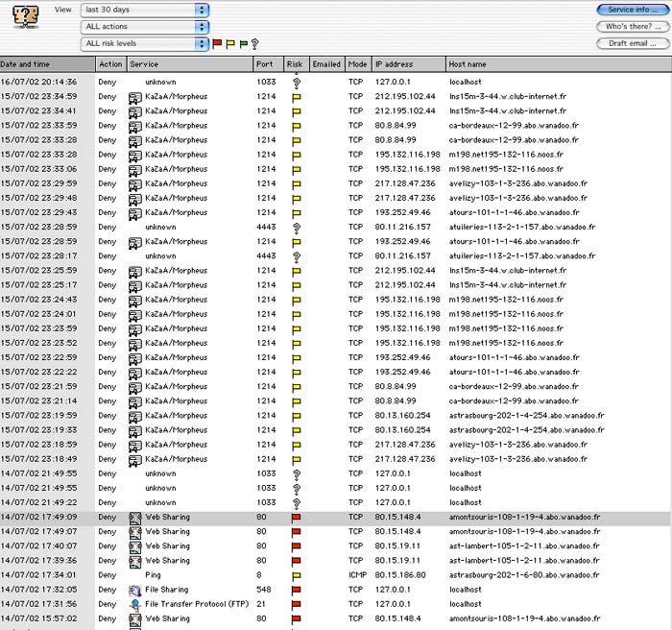Click port 548 in File Sharing row
Viewport: 672px width, 630px height.
pyautogui.click(x=264, y=590)
